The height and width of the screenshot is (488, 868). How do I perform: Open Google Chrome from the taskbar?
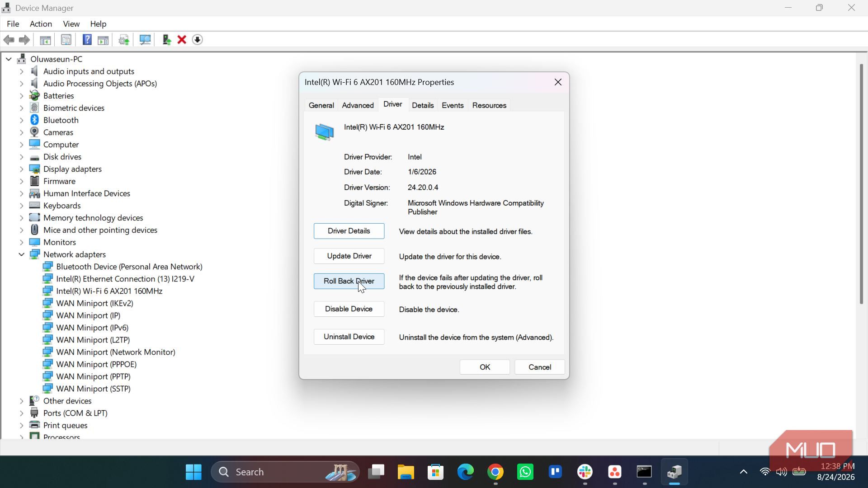pyautogui.click(x=495, y=472)
